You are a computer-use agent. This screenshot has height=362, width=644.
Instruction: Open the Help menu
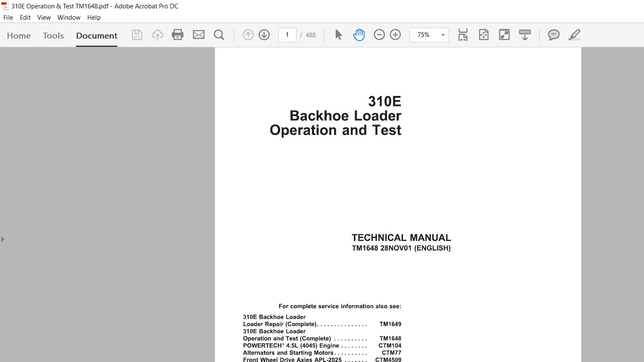click(94, 18)
